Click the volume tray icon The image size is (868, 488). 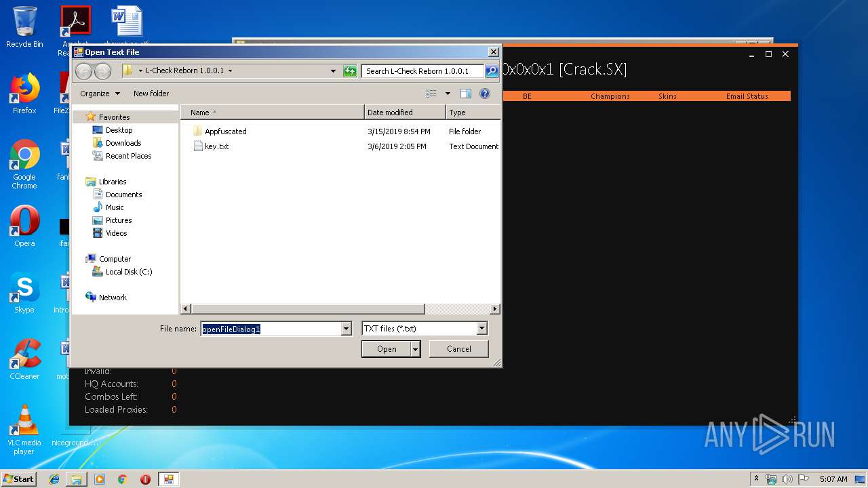tap(787, 479)
